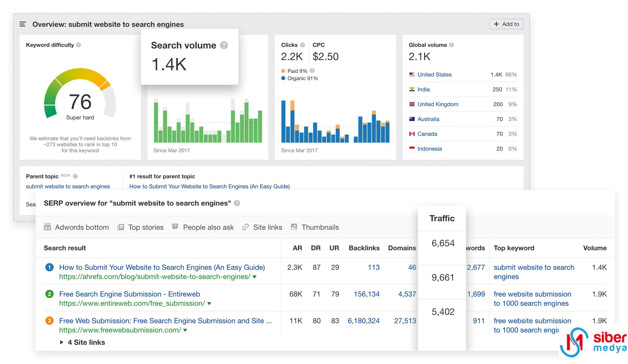Click the Domains column header

[402, 248]
